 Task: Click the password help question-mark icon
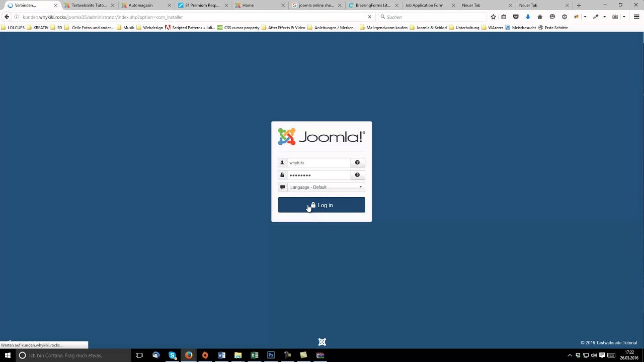tap(357, 175)
